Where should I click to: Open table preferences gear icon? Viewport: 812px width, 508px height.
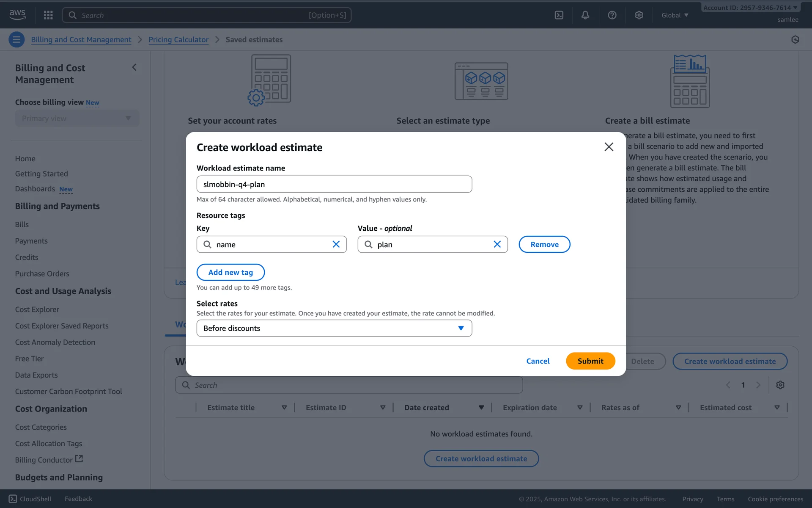pos(780,385)
